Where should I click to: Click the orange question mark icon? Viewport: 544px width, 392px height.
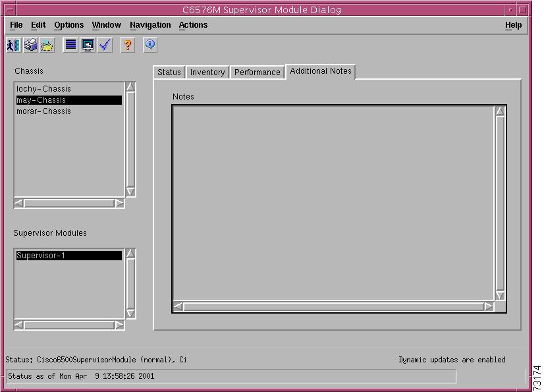[x=128, y=45]
